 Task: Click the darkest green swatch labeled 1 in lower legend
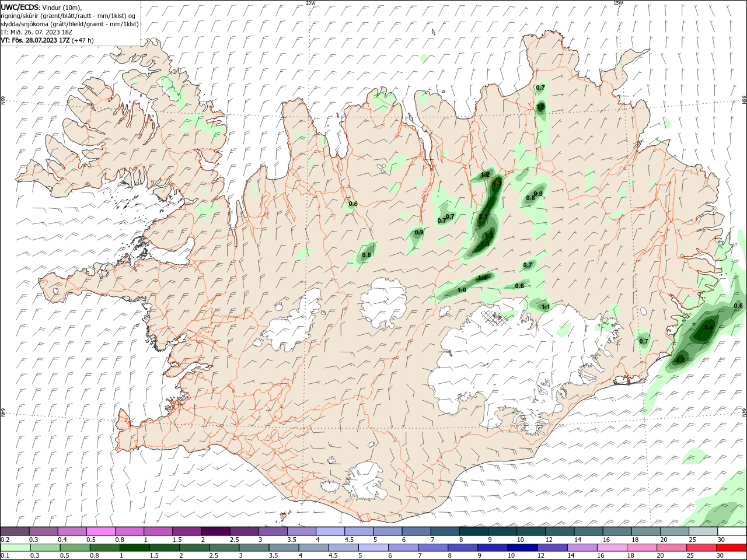pyautogui.click(x=134, y=548)
